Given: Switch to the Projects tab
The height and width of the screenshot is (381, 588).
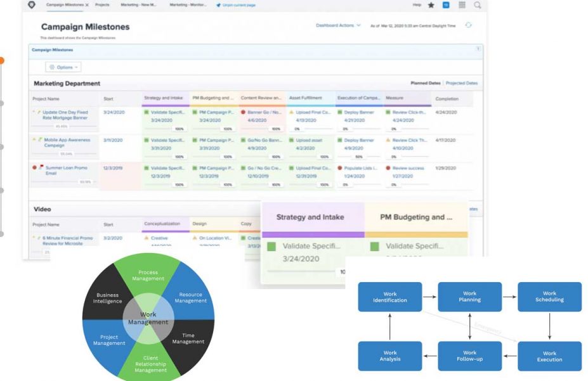Looking at the screenshot, I should 101,5.
